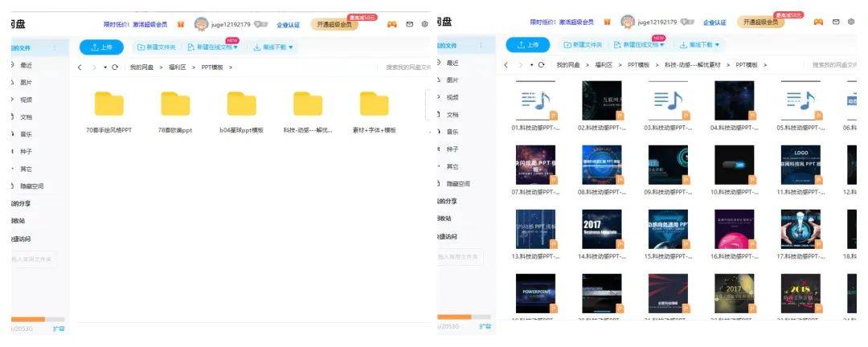Open the 78套欧美ppt folder in left window
Image resolution: width=868 pixels, height=347 pixels.
[x=175, y=104]
